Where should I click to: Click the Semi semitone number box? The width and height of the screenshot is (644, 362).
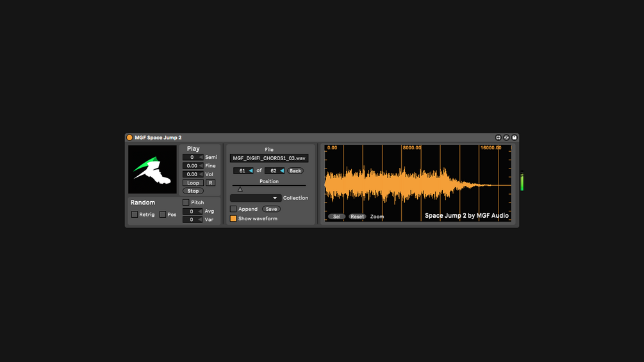click(193, 157)
